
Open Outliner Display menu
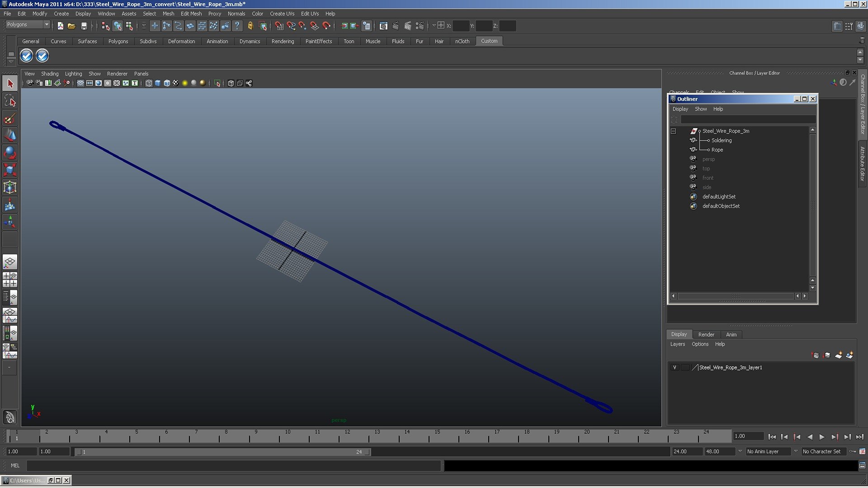click(x=680, y=109)
